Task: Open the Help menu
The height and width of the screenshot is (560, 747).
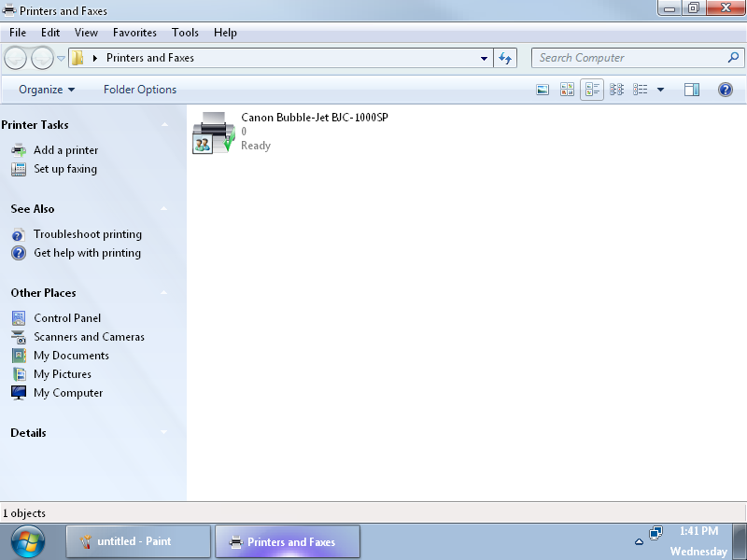Action: 225,33
